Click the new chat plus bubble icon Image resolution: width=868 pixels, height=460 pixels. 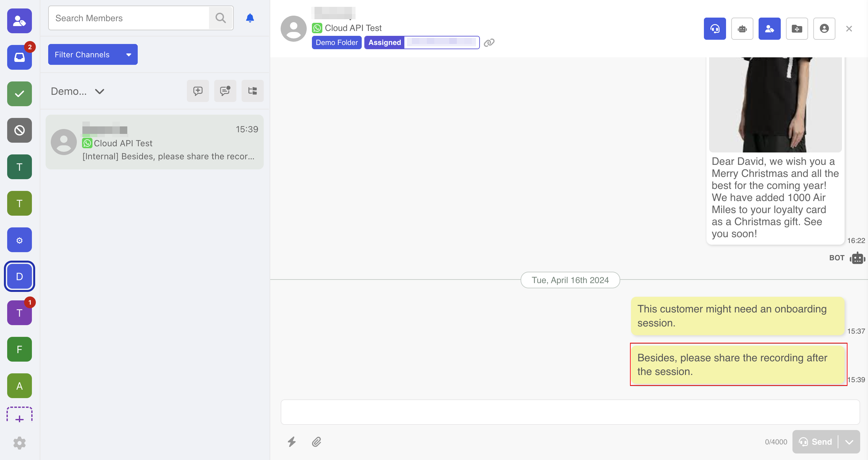(198, 91)
